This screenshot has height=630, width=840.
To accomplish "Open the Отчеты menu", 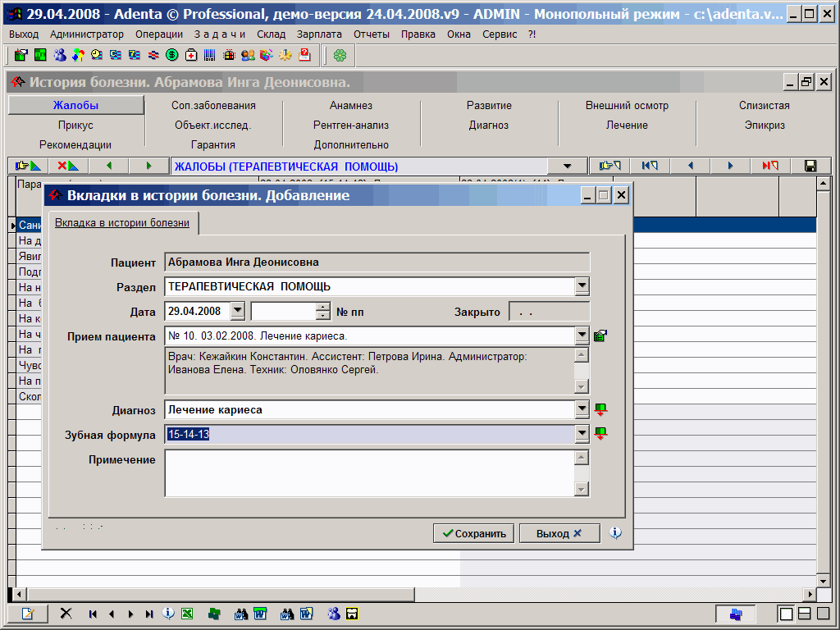I will click(x=372, y=34).
